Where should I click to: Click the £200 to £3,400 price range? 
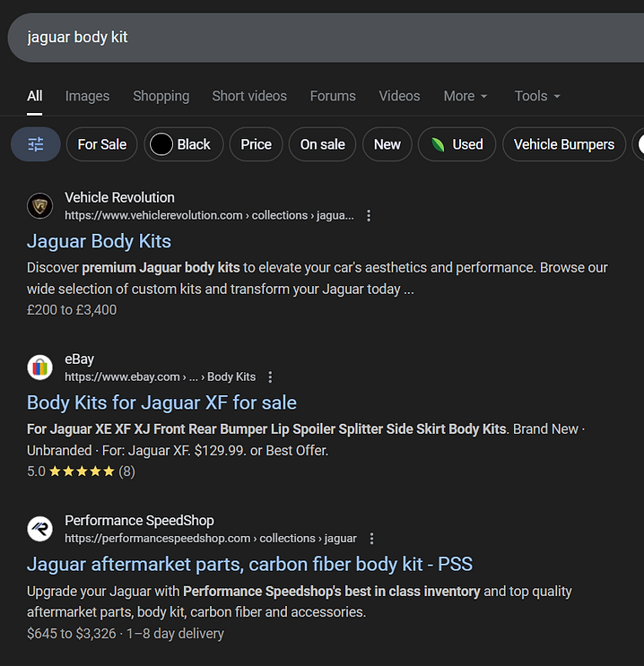pos(72,310)
